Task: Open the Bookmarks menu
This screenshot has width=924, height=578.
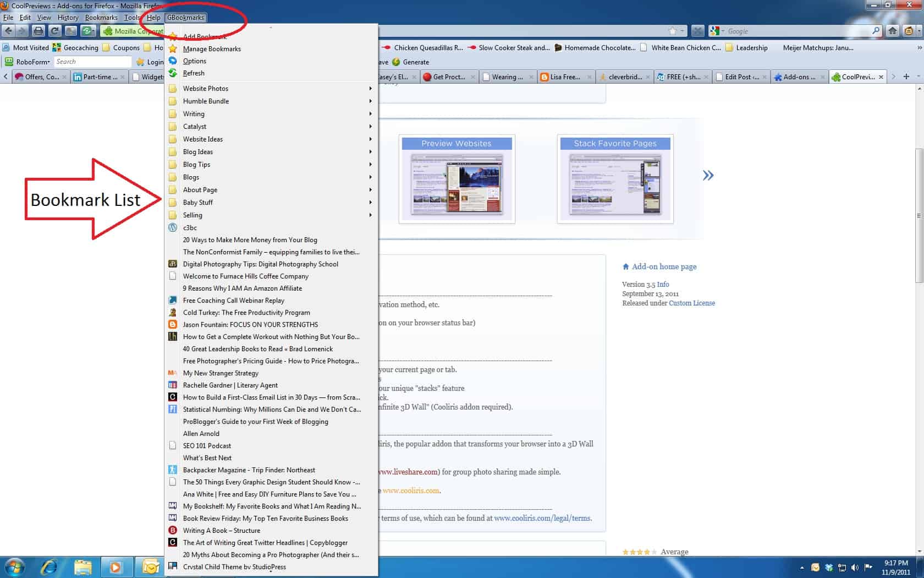Action: (101, 18)
